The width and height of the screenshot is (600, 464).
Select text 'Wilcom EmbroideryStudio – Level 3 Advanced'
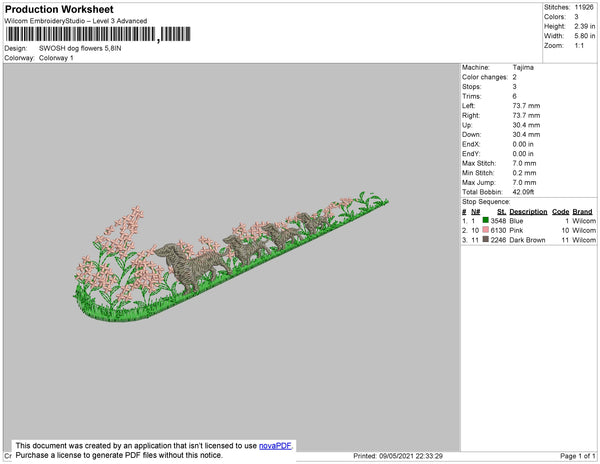(x=76, y=21)
